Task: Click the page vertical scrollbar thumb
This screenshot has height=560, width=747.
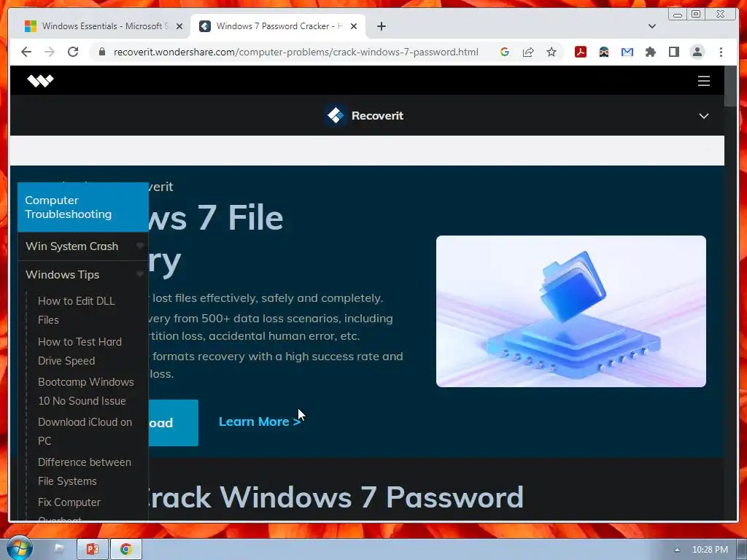Action: coord(730,87)
